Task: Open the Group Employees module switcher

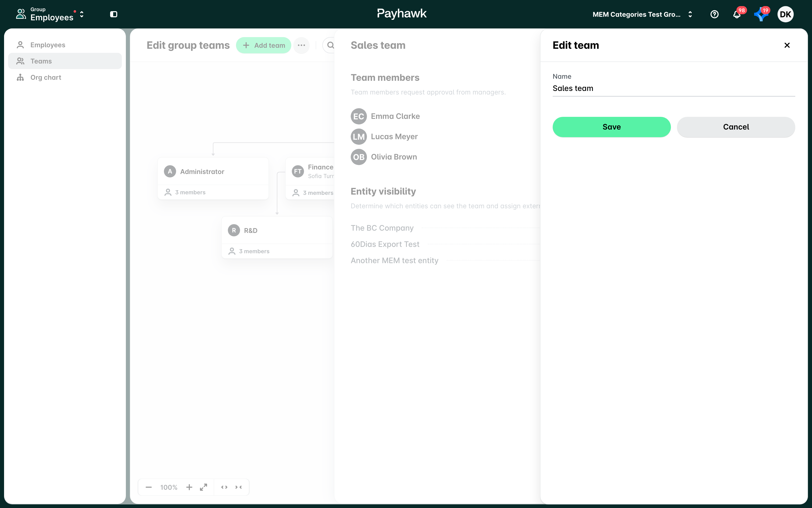Action: [x=50, y=14]
